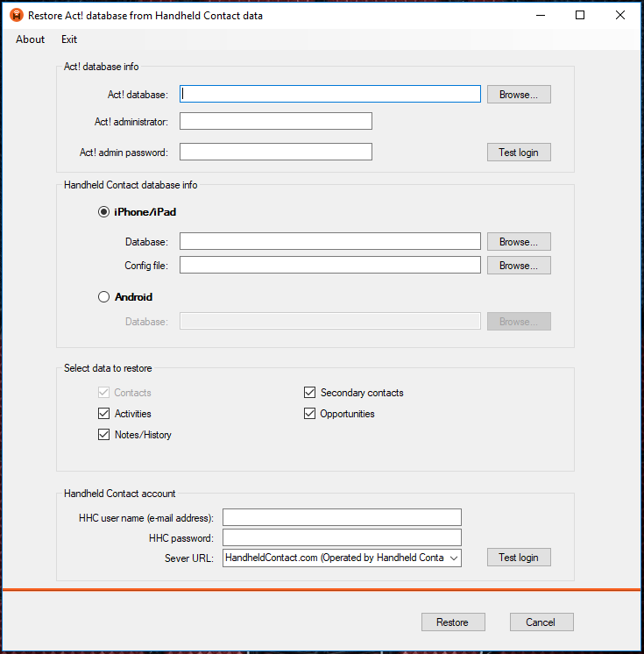644x654 pixels.
Task: Choose Exit from the menu bar
Action: [69, 39]
